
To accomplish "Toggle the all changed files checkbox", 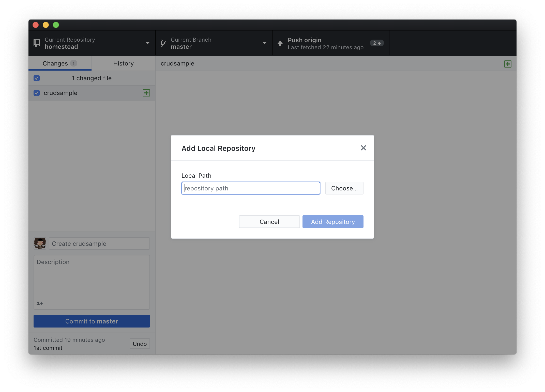I will coord(37,78).
